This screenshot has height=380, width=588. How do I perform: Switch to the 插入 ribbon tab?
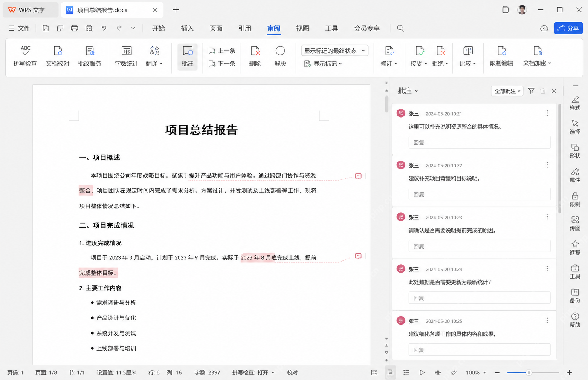click(187, 28)
